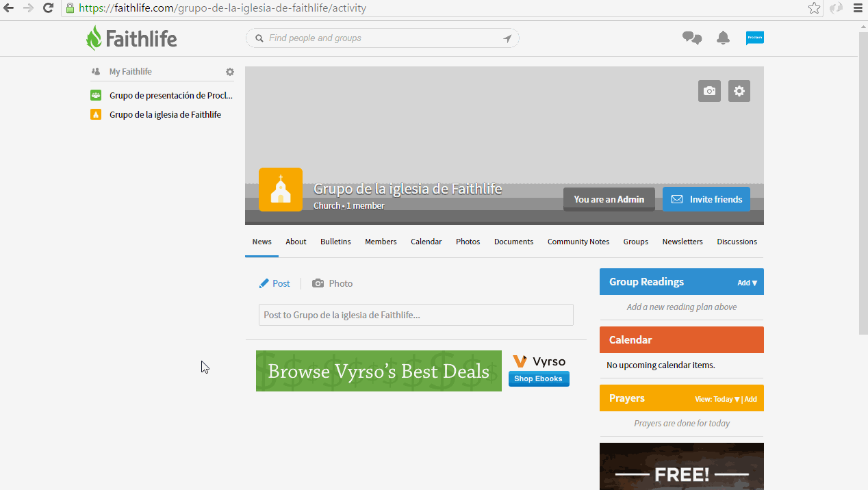Image resolution: width=868 pixels, height=490 pixels.
Task: Click the You are an Admin button
Action: point(609,199)
